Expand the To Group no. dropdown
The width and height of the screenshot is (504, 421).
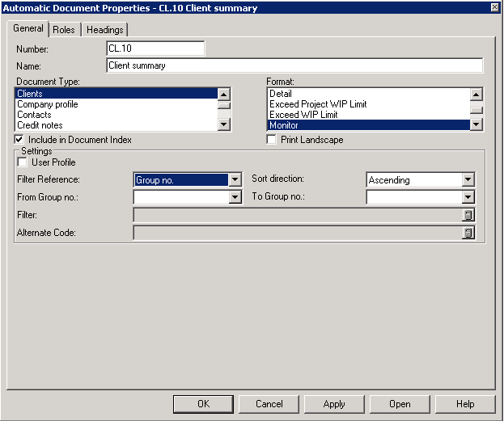[468, 197]
